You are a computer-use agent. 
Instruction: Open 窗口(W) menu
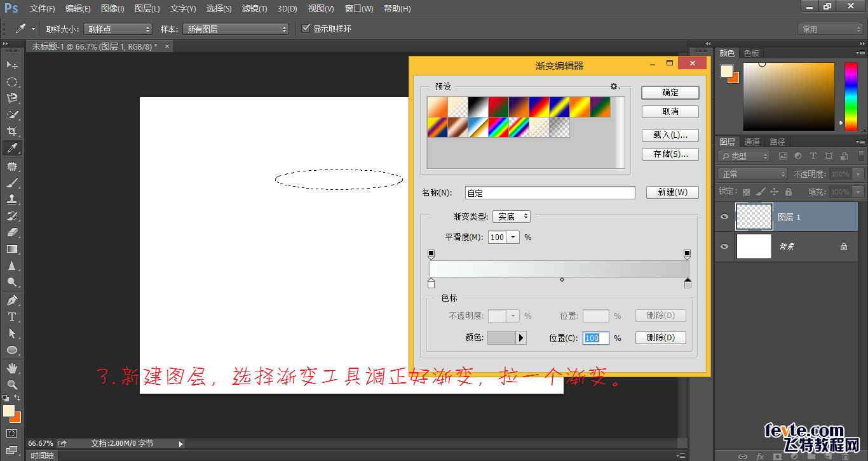tap(358, 9)
